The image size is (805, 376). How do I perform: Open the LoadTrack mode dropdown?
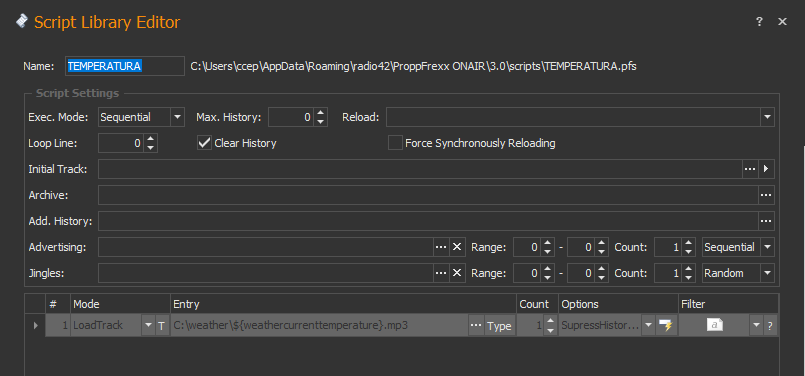pyautogui.click(x=148, y=326)
